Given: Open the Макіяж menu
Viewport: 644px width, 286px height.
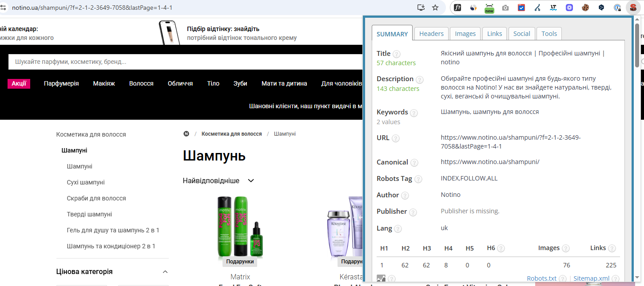Looking at the screenshot, I should click(104, 83).
